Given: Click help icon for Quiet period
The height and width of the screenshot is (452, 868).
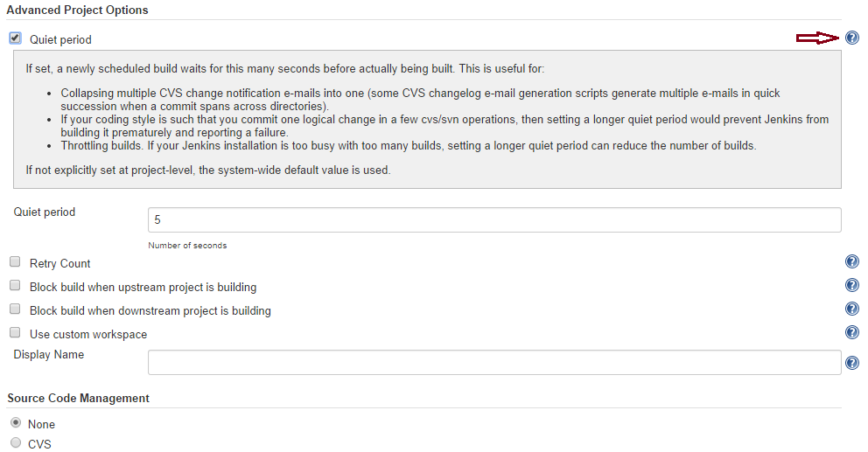Looking at the screenshot, I should [851, 38].
